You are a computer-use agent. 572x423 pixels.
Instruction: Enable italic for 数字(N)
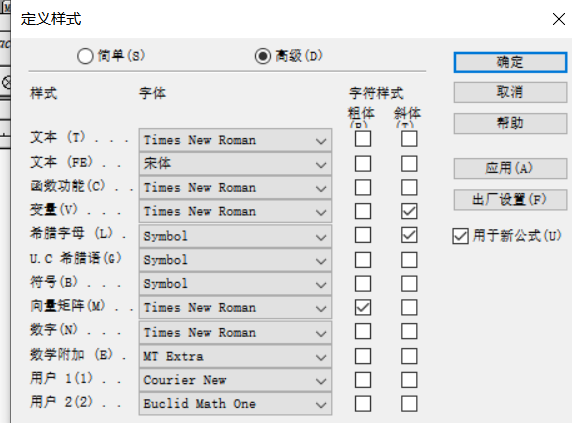(409, 331)
